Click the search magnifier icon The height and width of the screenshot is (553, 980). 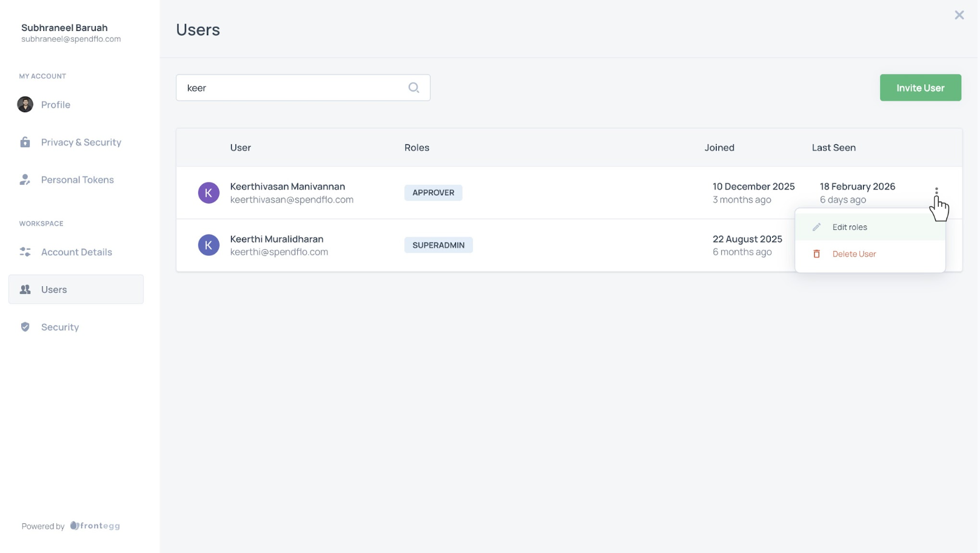(x=414, y=88)
